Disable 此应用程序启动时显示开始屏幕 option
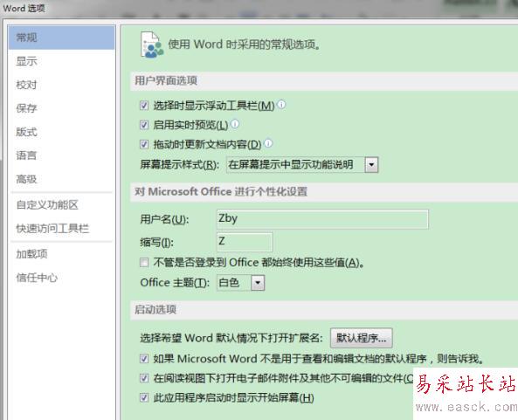The width and height of the screenshot is (518, 420). tap(144, 397)
